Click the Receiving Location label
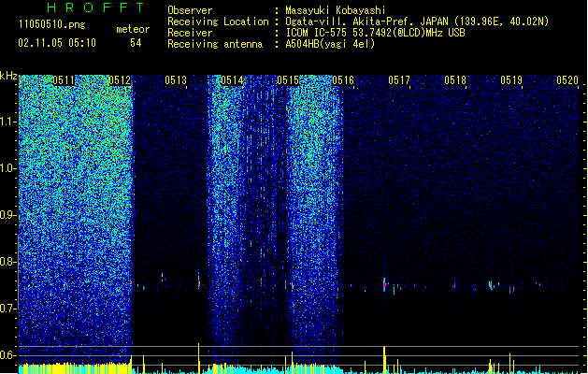 coord(218,22)
